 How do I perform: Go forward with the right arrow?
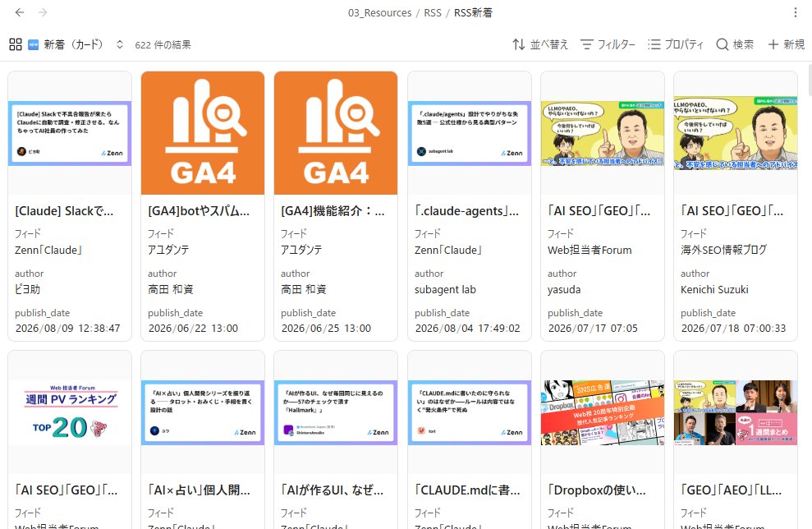pyautogui.click(x=43, y=12)
